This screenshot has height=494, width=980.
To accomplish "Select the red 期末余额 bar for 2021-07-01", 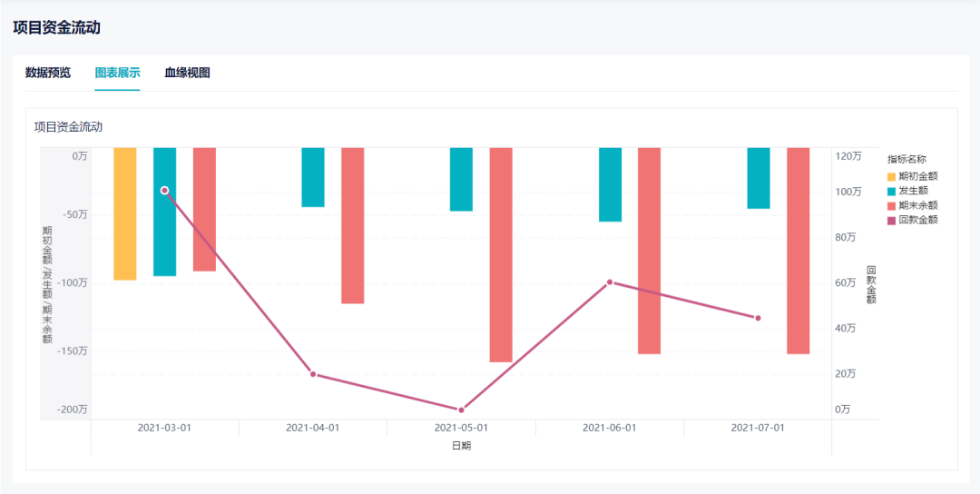I will [798, 250].
